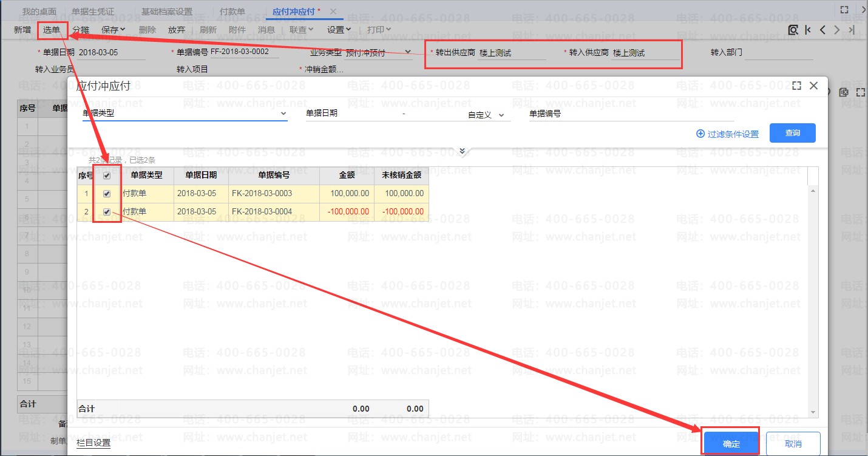Viewport: 868px width, 456px height.
Task: Open the 自定义 date range dropdown
Action: 501,115
